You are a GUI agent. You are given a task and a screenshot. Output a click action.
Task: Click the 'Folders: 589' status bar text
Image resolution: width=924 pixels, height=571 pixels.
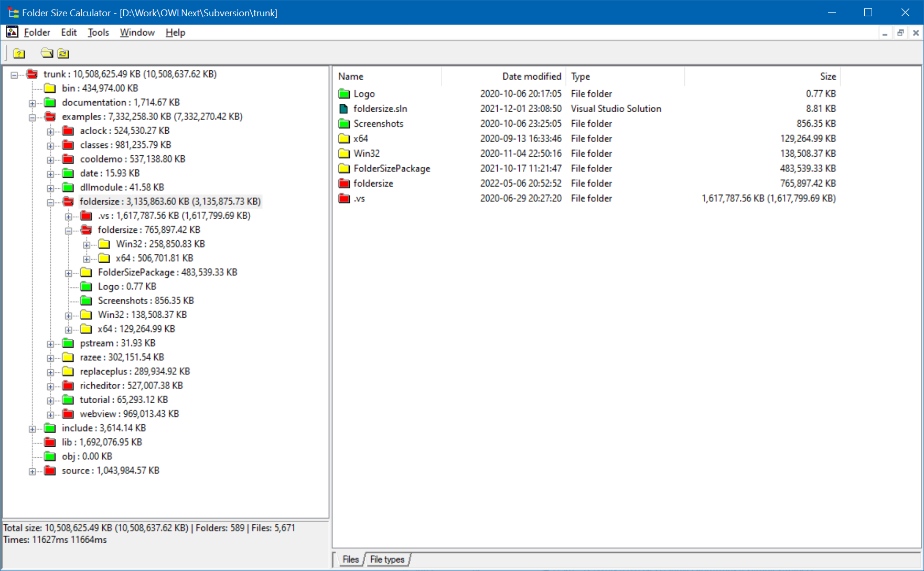(220, 528)
